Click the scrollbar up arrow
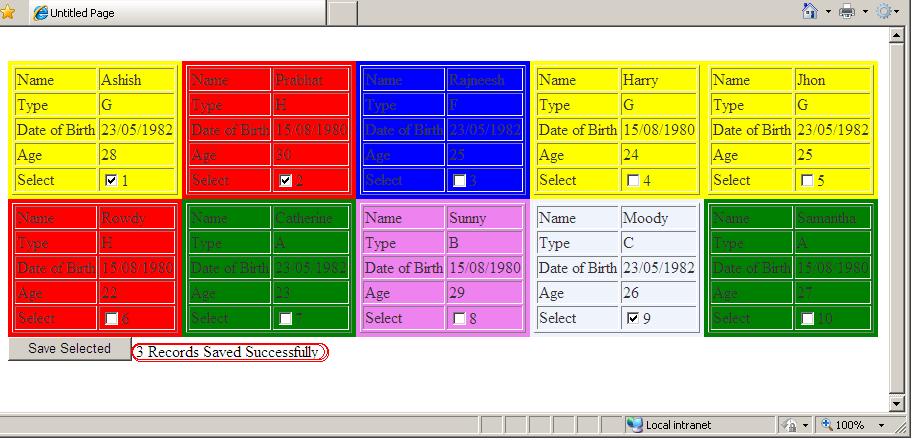The height and width of the screenshot is (440, 913). pyautogui.click(x=897, y=36)
